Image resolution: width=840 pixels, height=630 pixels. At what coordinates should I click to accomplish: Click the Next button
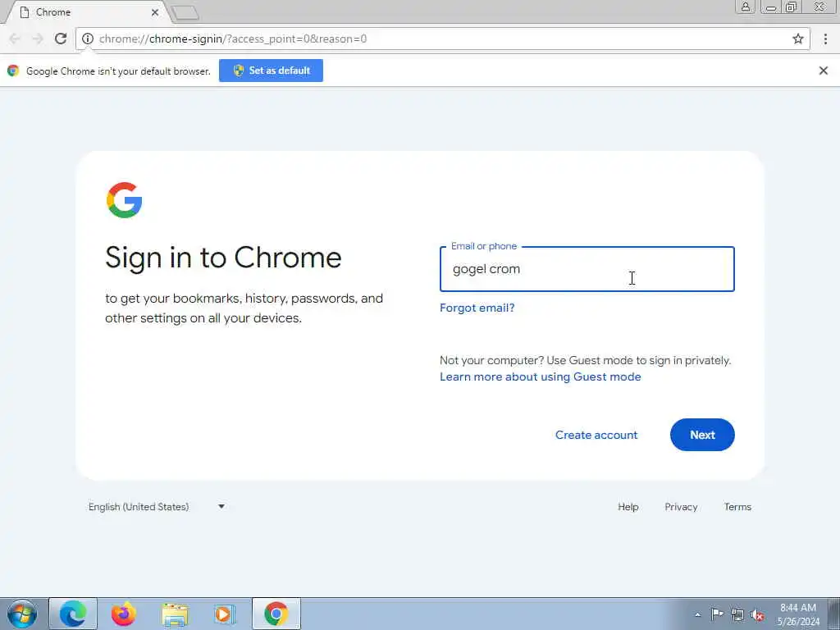702,435
